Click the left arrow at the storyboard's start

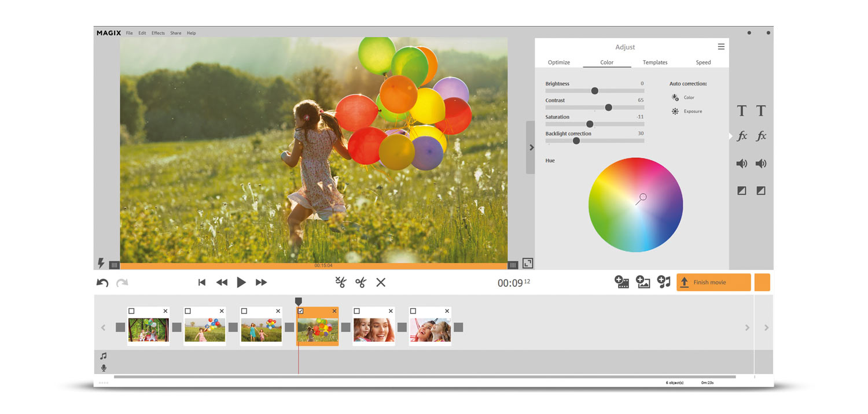tap(104, 328)
